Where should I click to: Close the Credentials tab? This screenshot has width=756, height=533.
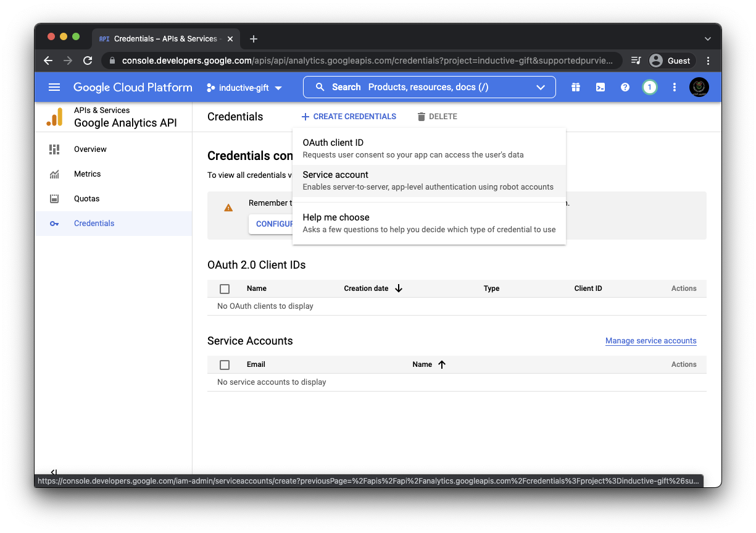point(230,39)
